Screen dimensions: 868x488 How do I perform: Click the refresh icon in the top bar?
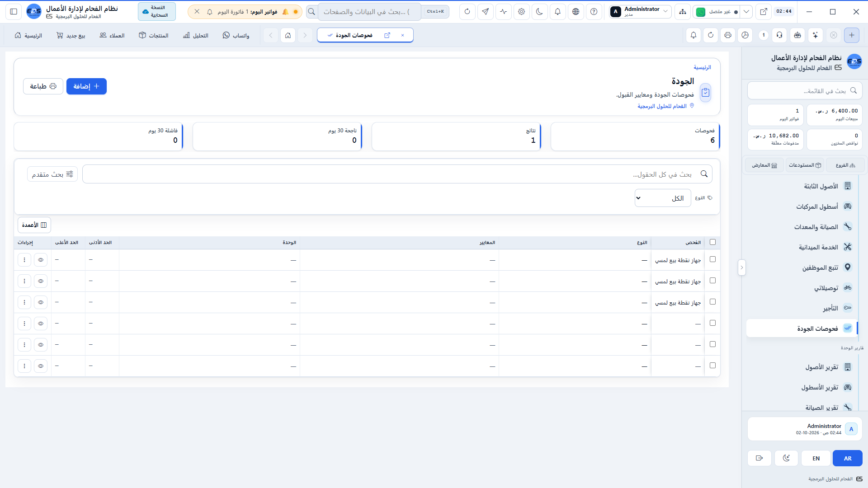pyautogui.click(x=467, y=12)
